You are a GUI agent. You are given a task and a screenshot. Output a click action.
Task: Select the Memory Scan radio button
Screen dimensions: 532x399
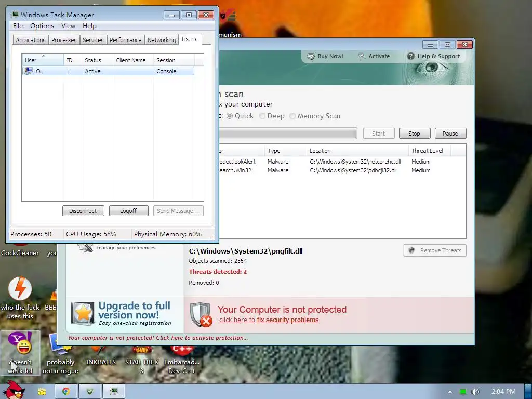(x=292, y=116)
